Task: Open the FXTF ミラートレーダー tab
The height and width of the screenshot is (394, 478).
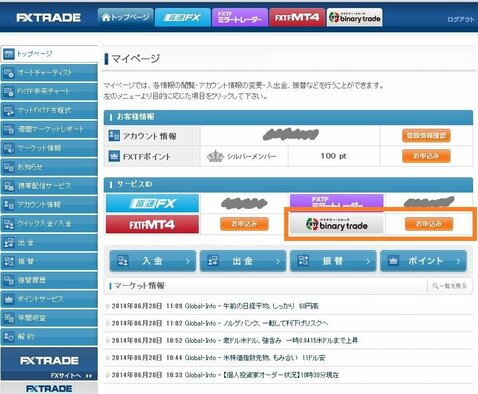Action: 240,17
